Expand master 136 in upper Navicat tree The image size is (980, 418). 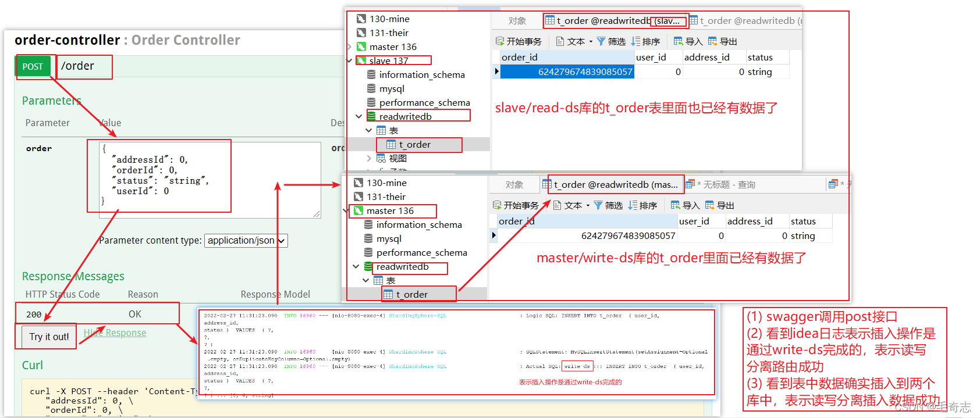click(349, 47)
